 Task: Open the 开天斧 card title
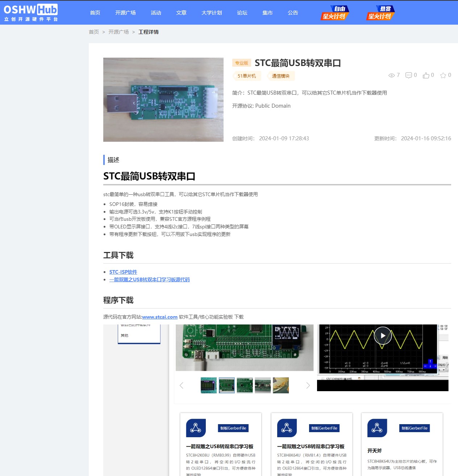click(x=375, y=451)
